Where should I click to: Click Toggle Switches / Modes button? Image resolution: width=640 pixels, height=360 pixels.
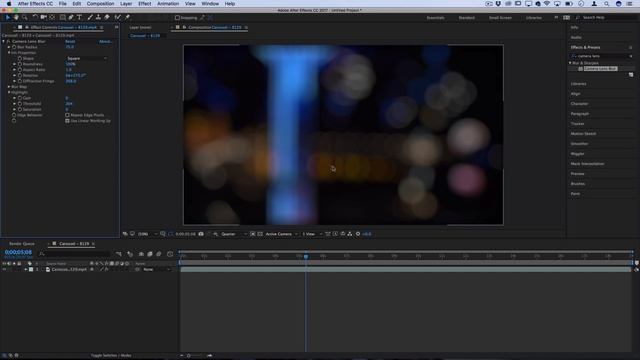pos(111,356)
